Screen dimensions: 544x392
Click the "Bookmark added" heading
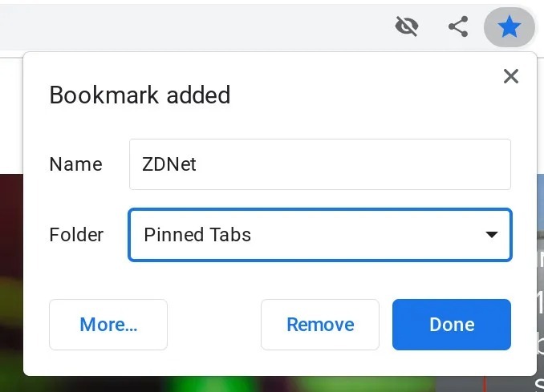140,95
